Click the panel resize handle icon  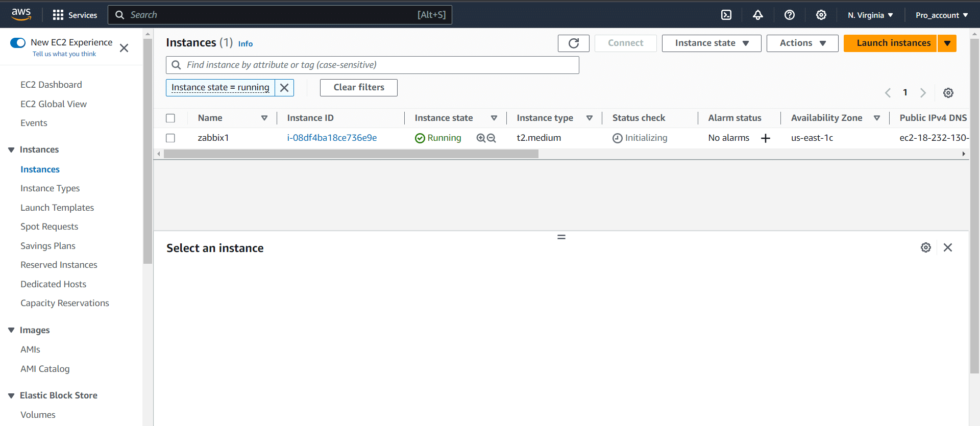pos(561,237)
